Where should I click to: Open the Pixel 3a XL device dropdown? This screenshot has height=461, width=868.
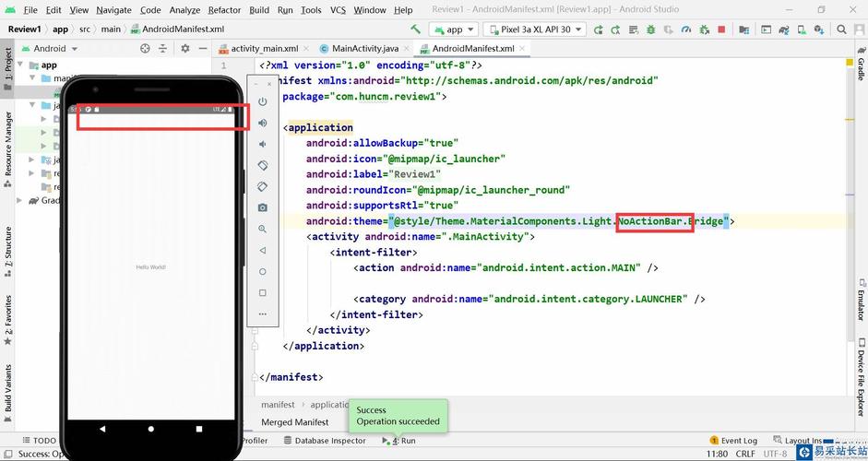click(x=536, y=30)
